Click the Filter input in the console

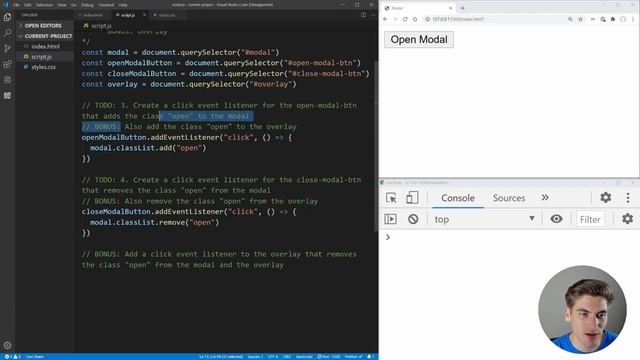[x=590, y=219]
